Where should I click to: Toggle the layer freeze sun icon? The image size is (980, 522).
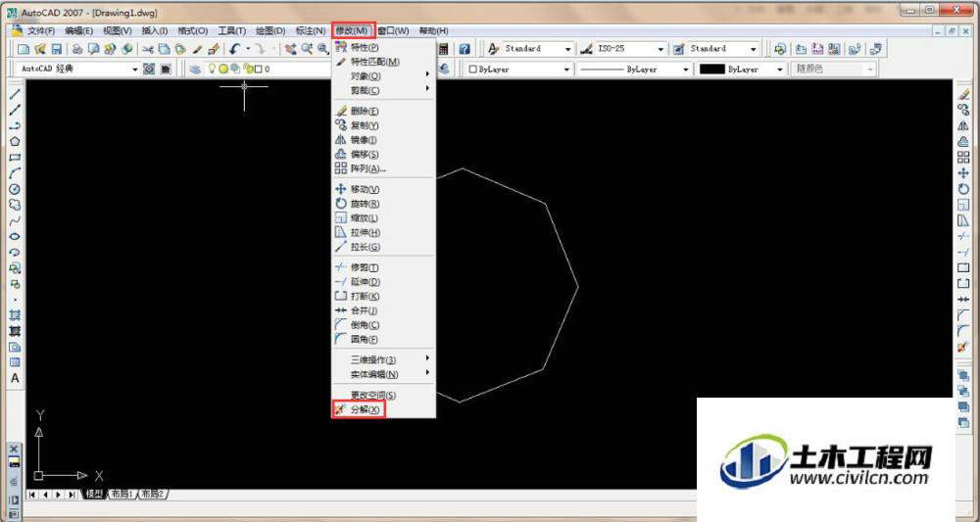(x=223, y=69)
